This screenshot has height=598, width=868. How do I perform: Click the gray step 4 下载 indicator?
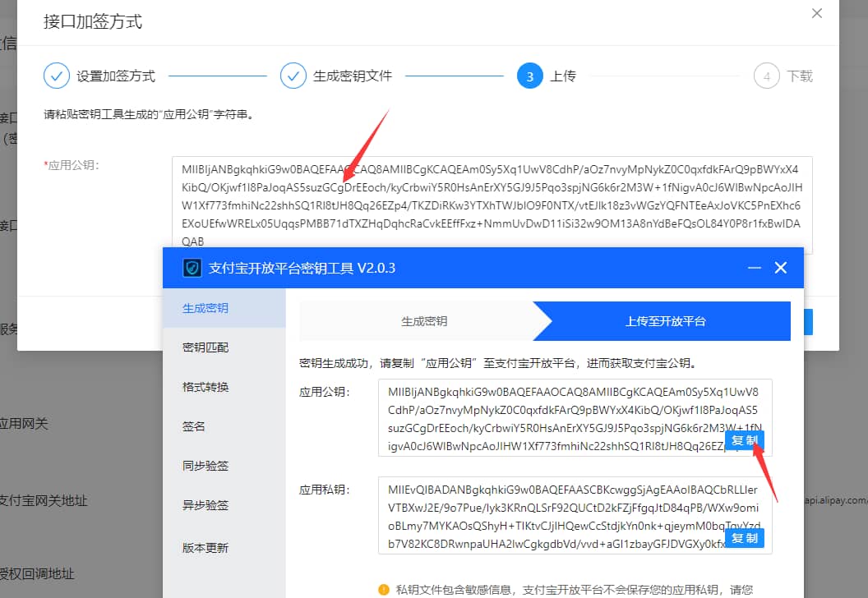pyautogui.click(x=766, y=76)
